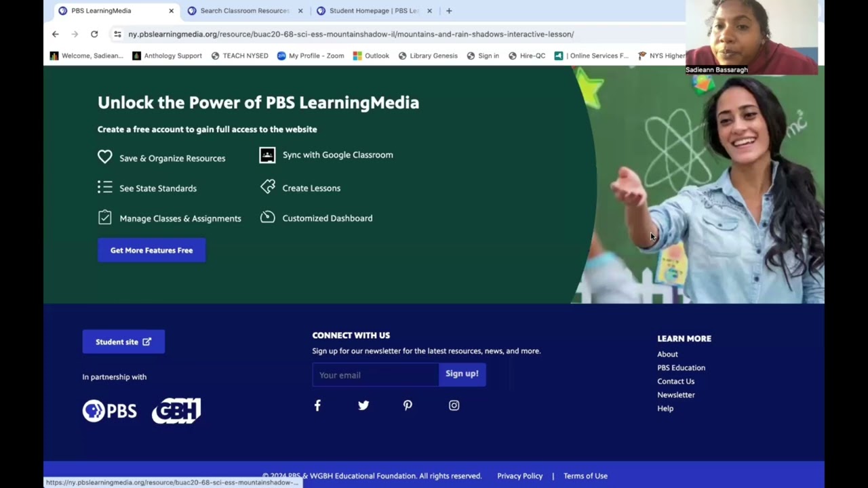Click the Manage Classes clipboard icon
Viewport: 868px width, 488px height.
click(104, 218)
